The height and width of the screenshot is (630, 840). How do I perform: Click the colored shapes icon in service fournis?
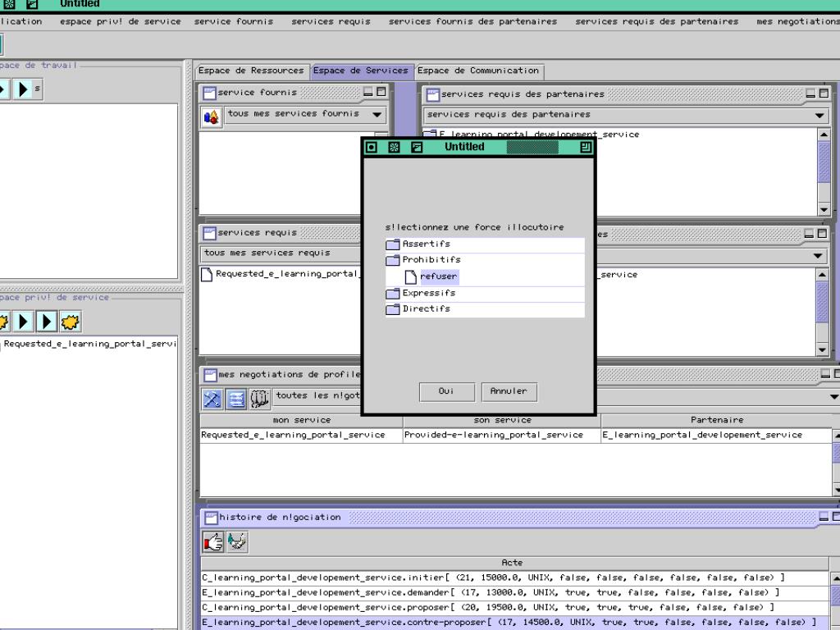click(212, 116)
